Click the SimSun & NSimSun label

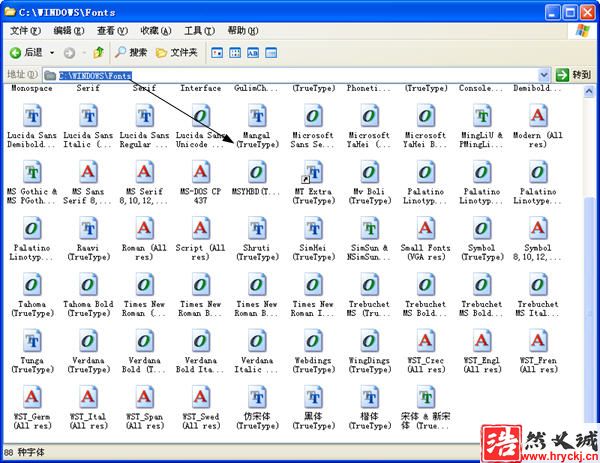(x=369, y=253)
